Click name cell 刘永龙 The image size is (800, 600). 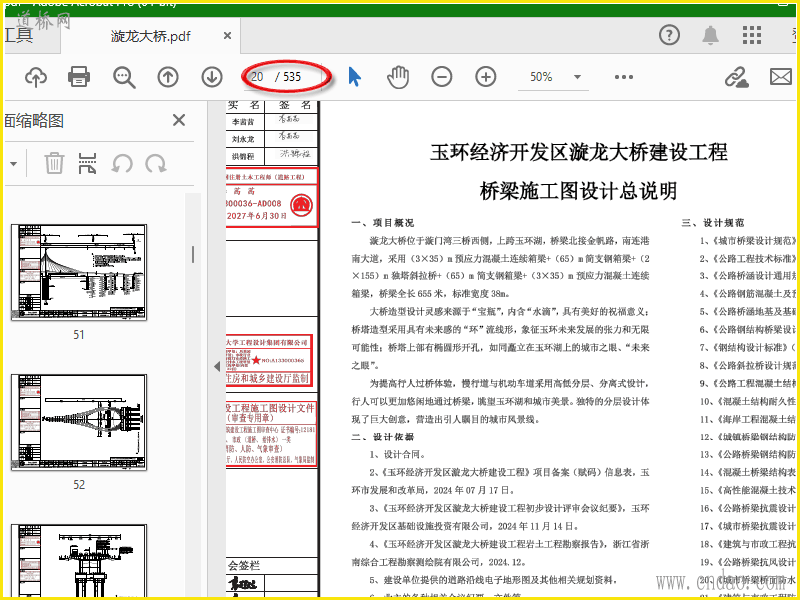point(243,139)
